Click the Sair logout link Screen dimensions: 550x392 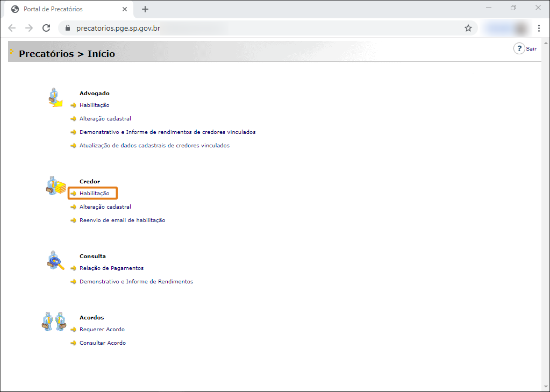coord(531,49)
